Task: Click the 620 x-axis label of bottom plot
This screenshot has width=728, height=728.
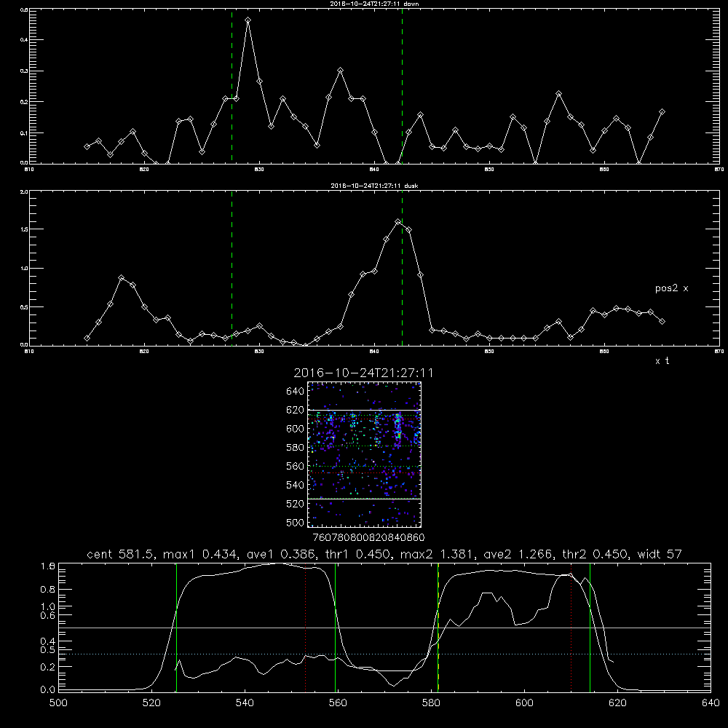Action: [x=617, y=703]
